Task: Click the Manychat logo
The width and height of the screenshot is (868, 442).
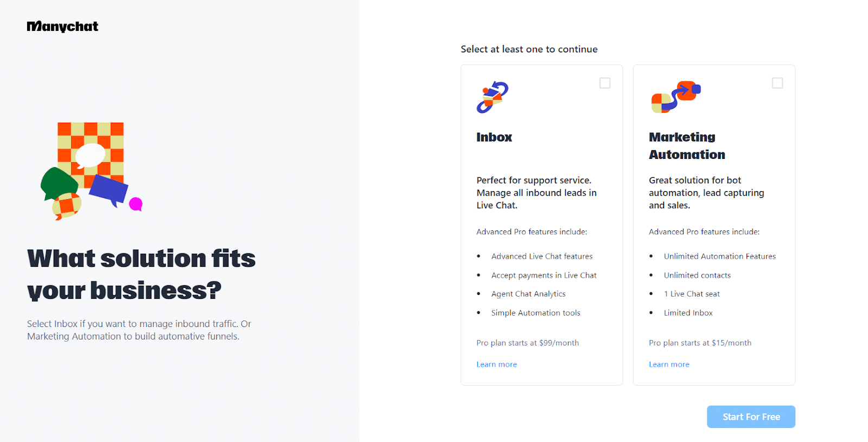Action: click(x=62, y=27)
